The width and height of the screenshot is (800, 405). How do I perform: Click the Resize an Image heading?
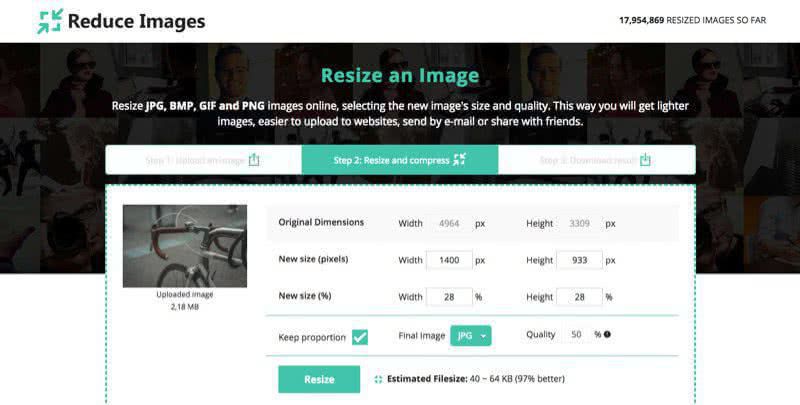[x=400, y=75]
